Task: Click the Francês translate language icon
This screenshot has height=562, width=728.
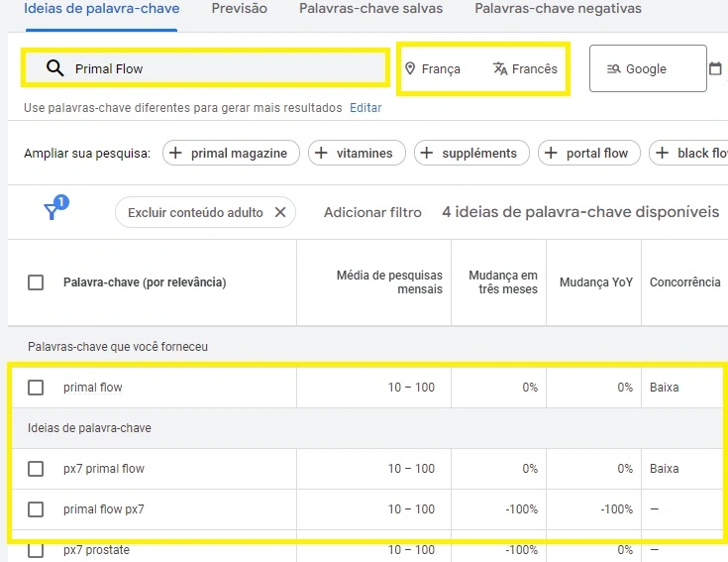Action: [500, 68]
